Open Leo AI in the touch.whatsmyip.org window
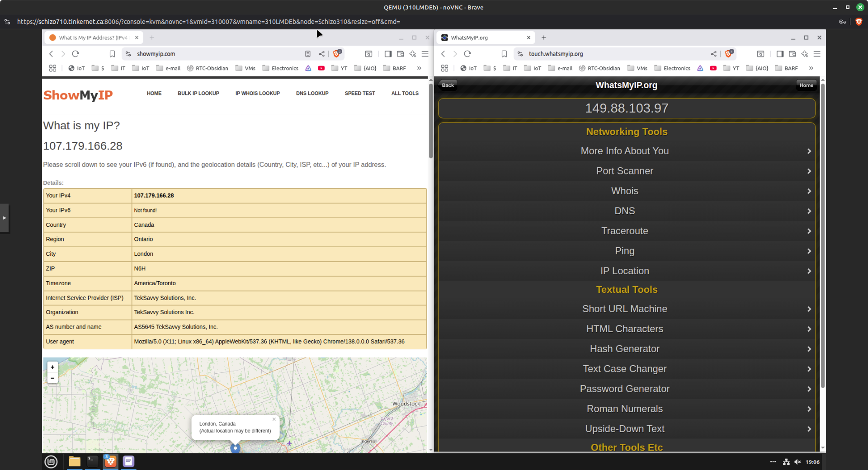 [805, 54]
